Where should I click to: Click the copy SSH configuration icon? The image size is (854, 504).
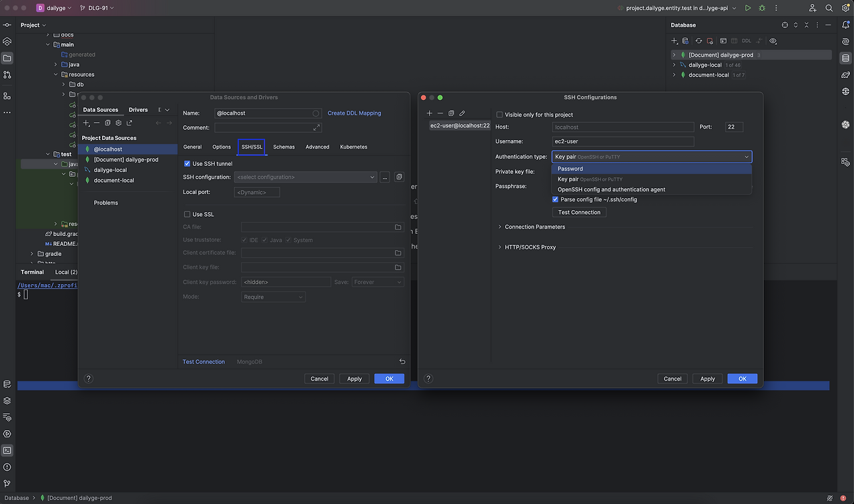tap(451, 113)
